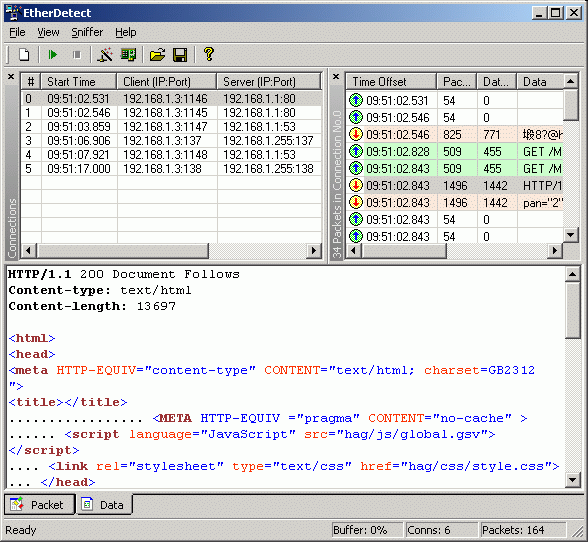The width and height of the screenshot is (588, 542).
Task: Click the Content-length header line
Action: click(x=92, y=306)
